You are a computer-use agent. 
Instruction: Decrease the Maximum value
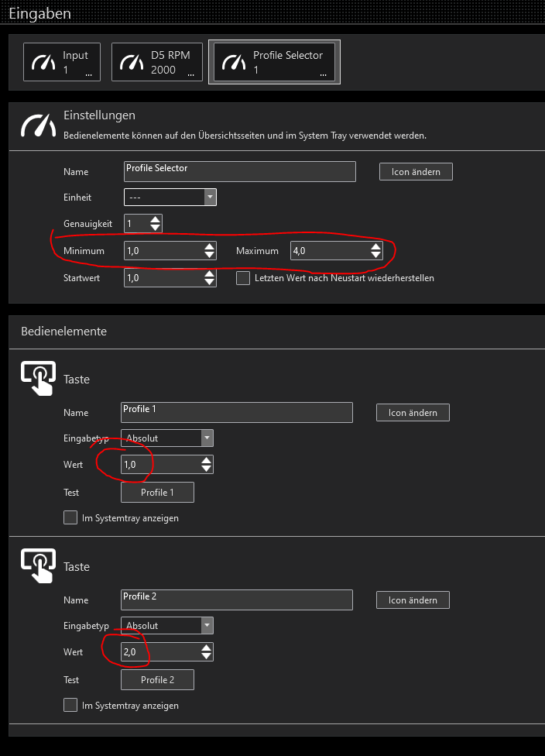click(376, 255)
